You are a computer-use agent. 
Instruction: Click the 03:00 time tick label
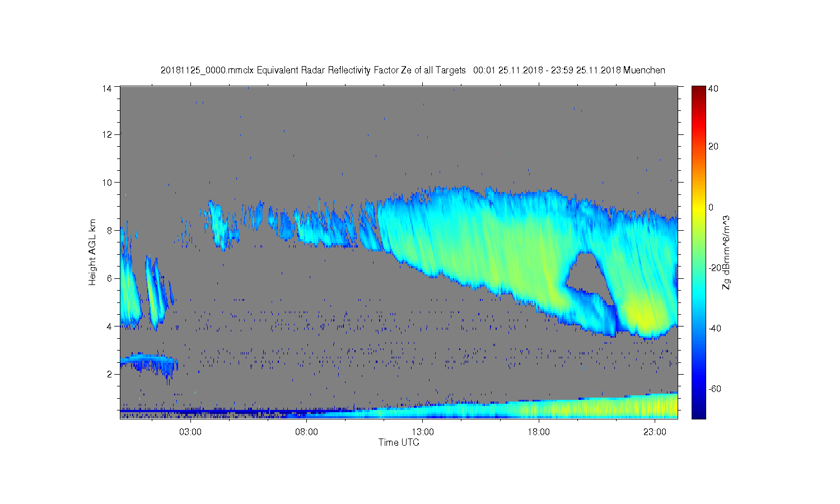pos(190,432)
